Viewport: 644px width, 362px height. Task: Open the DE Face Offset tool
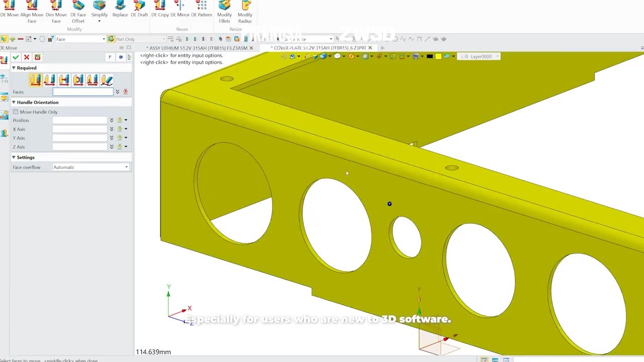78,11
